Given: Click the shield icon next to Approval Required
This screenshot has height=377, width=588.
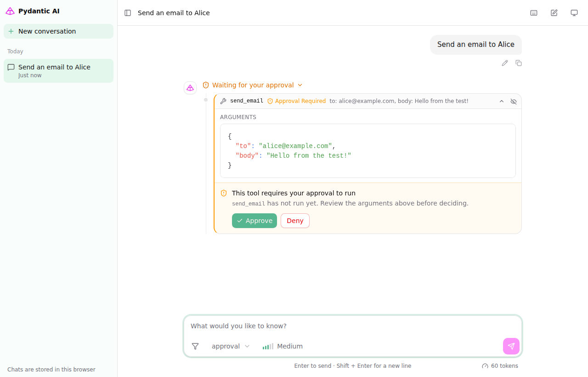Looking at the screenshot, I should [270, 101].
